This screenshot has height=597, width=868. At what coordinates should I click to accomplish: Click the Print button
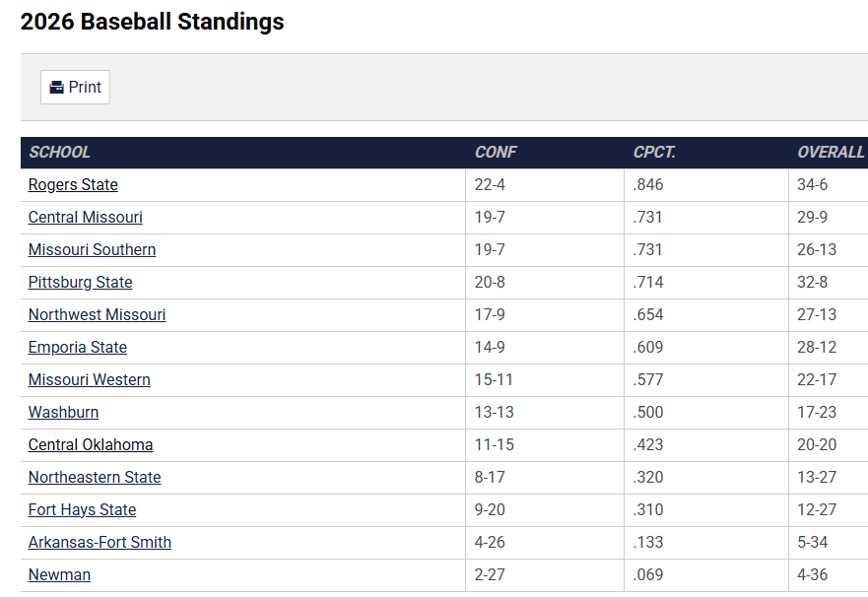point(75,87)
